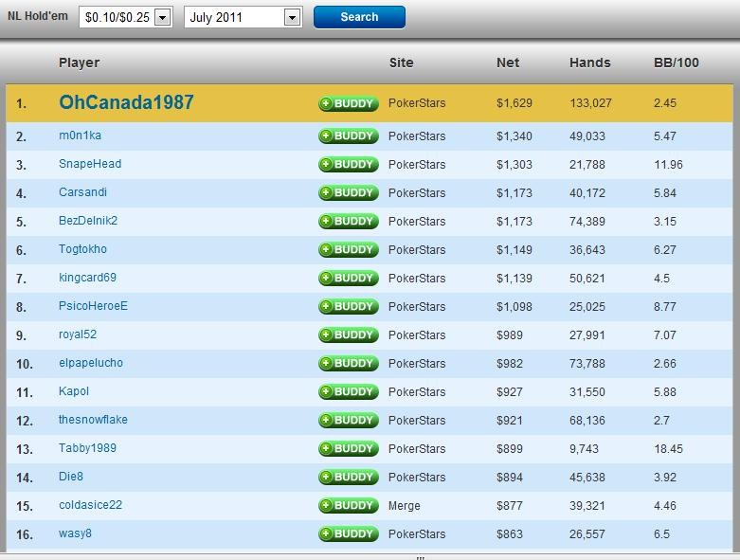
Task: Select the 8.77 BB/100 value
Action: tap(665, 307)
